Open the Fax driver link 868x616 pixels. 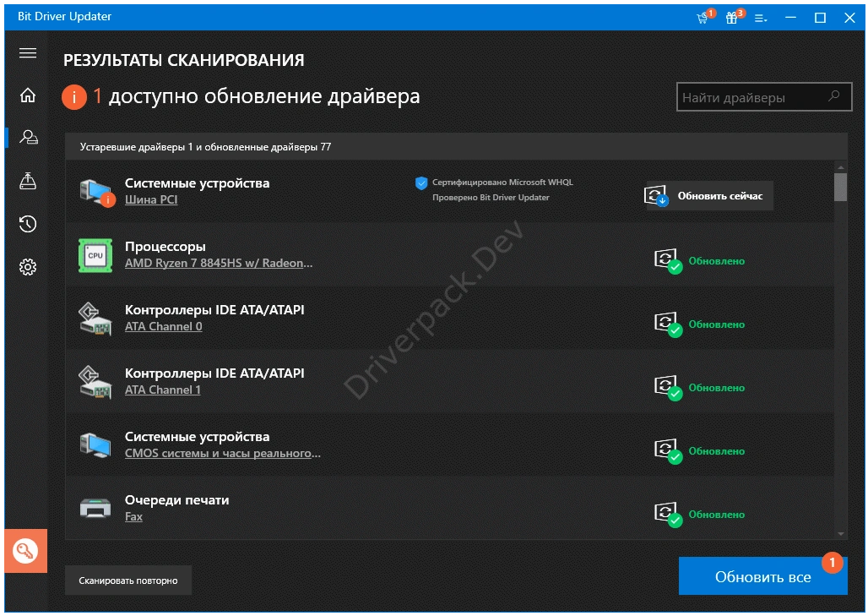(133, 516)
